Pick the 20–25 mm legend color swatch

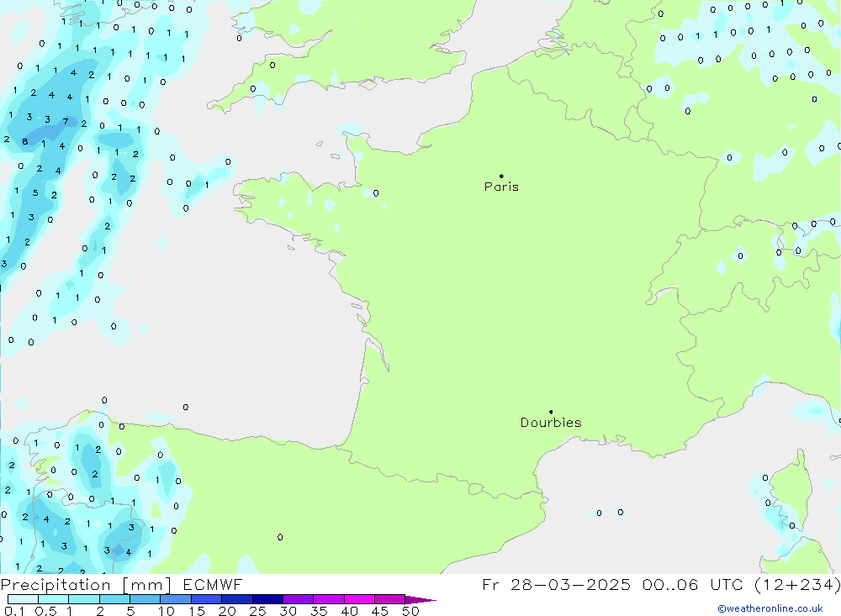tap(237, 599)
